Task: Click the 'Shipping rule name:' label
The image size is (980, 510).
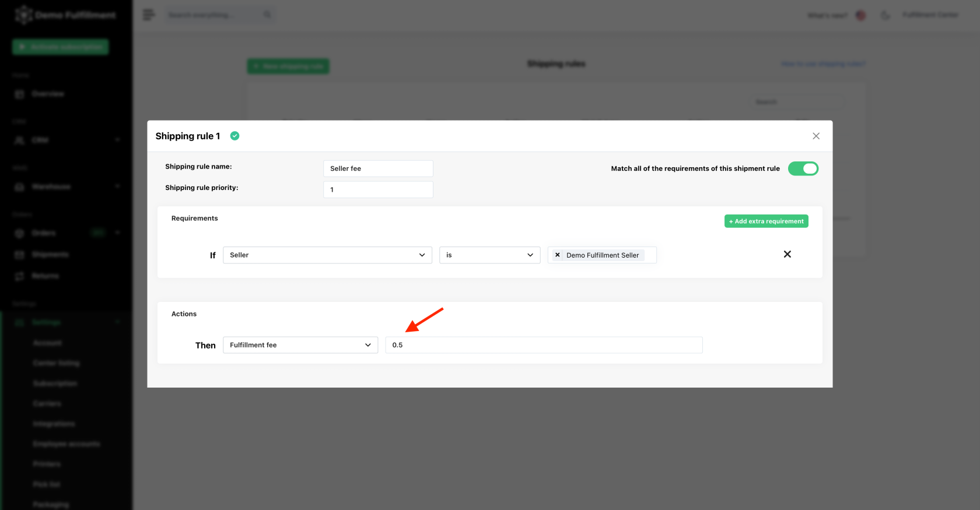Action: 198,167
